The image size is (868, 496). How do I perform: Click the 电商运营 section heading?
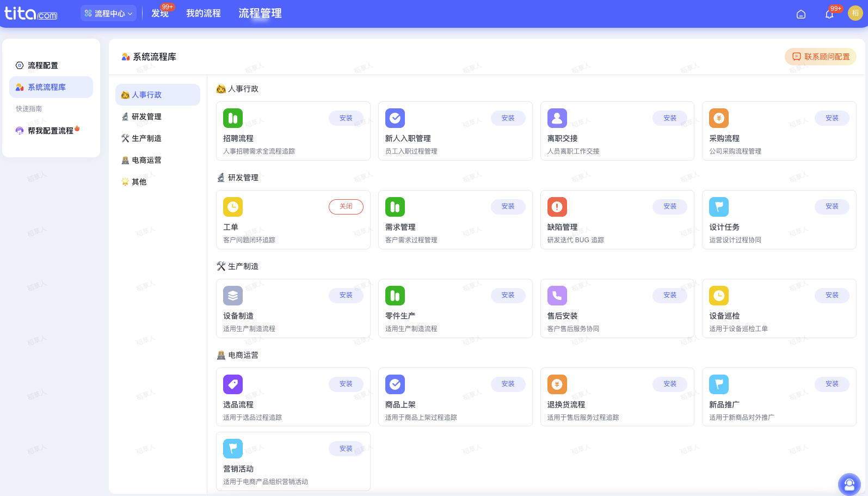243,355
